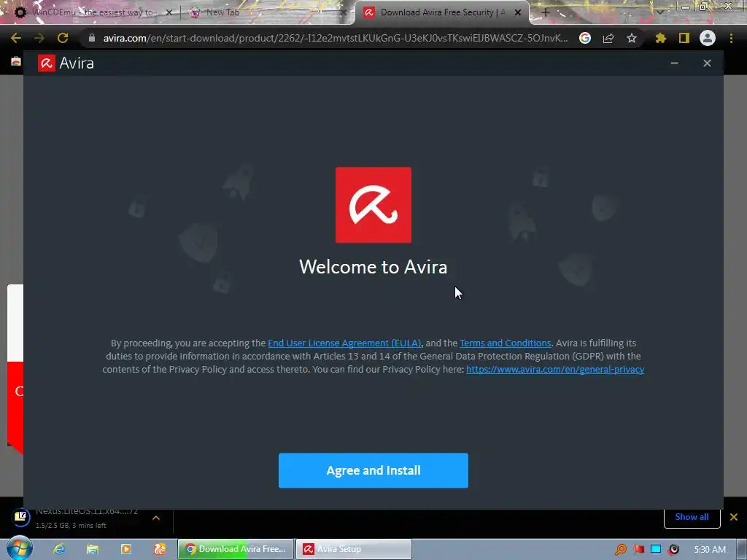The height and width of the screenshot is (560, 747).
Task: Close the Chrome downloads bar
Action: tap(734, 517)
